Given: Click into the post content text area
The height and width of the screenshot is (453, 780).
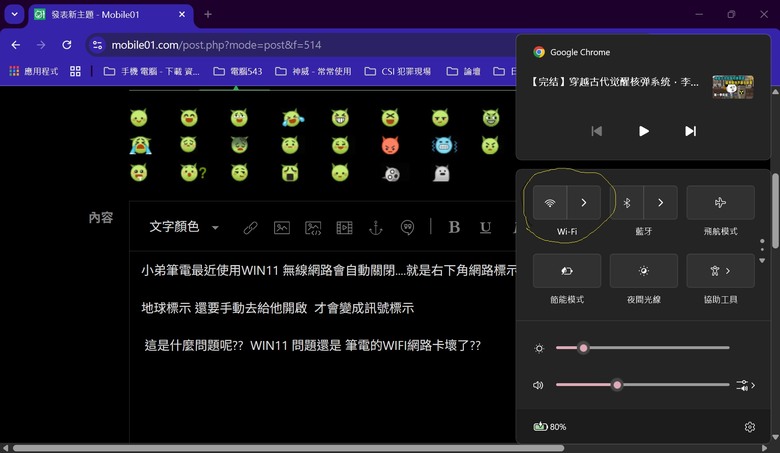Looking at the screenshot, I should pyautogui.click(x=322, y=348).
